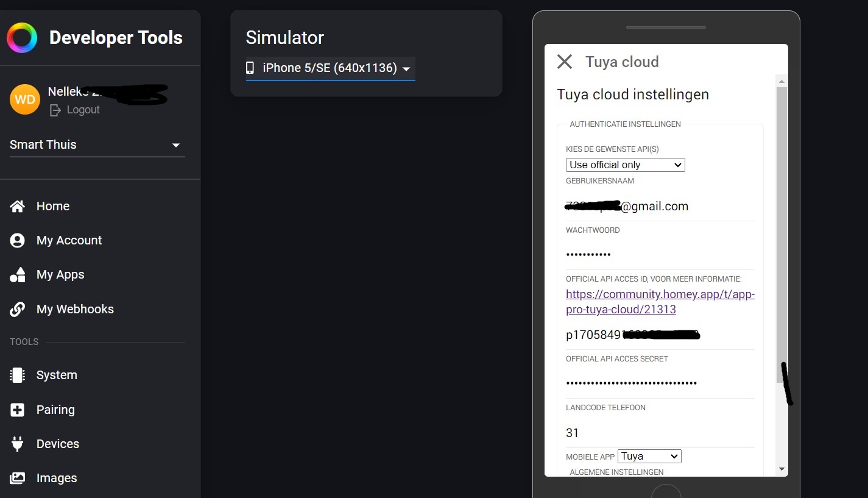Click the Home house icon
The image size is (868, 498).
pyautogui.click(x=18, y=206)
